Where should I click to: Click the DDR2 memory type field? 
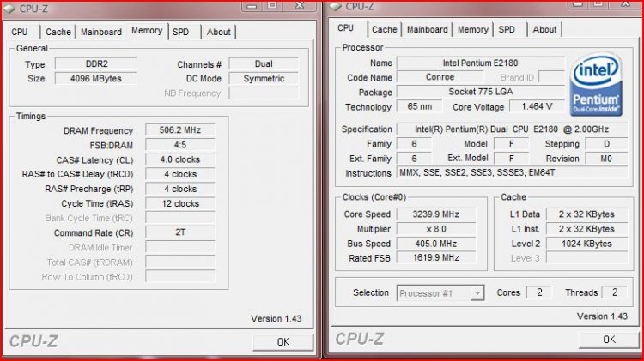[x=95, y=64]
